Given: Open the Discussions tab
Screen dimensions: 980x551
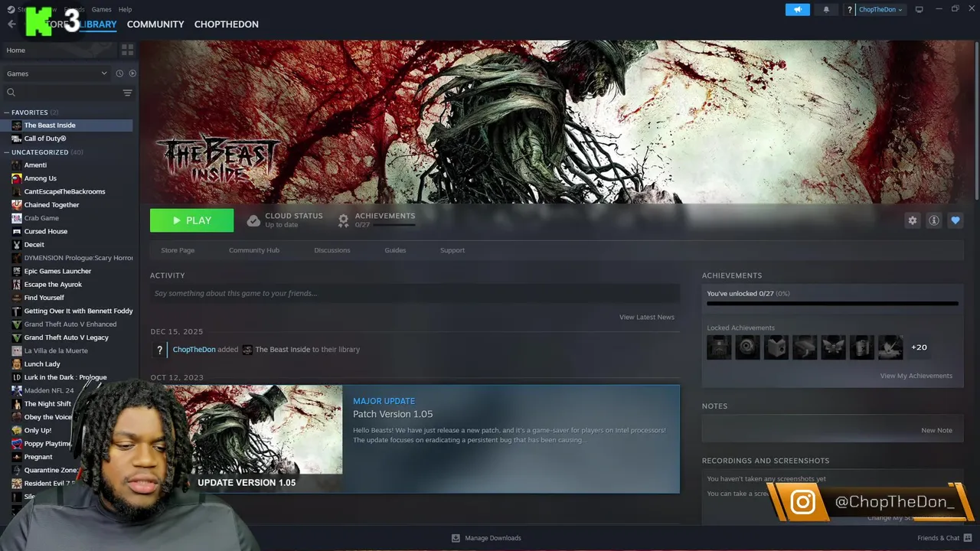Looking at the screenshot, I should click(332, 250).
